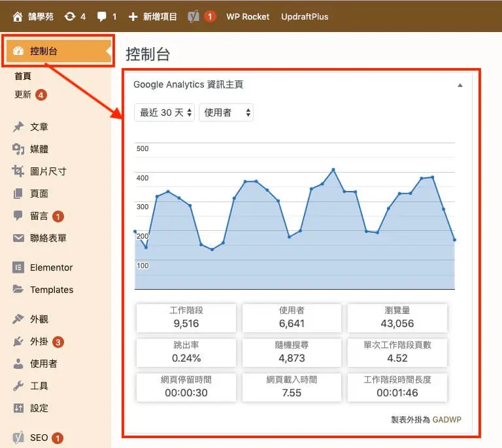Click the 網頁載入時間 7.55 stat box
Viewport: 502px width, 448px height.
292,387
